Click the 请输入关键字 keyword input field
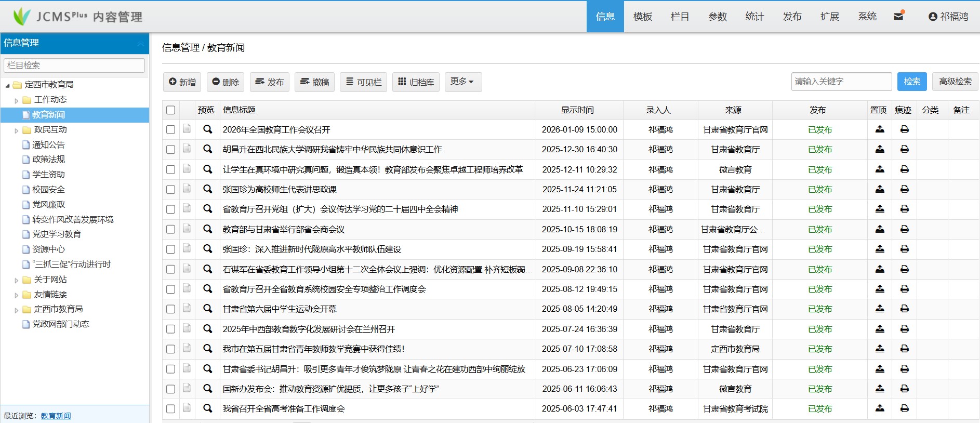Viewport: 980px width, 423px height. point(841,82)
